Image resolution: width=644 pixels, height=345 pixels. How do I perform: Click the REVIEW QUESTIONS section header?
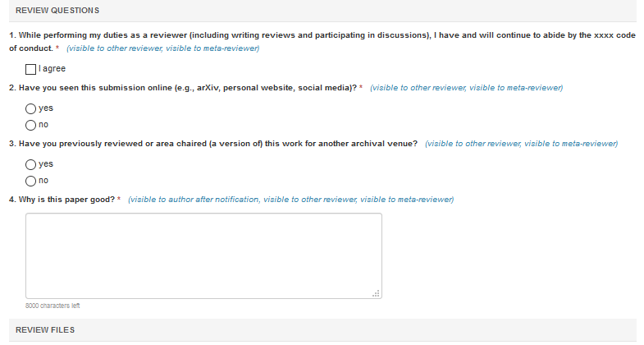tap(57, 11)
